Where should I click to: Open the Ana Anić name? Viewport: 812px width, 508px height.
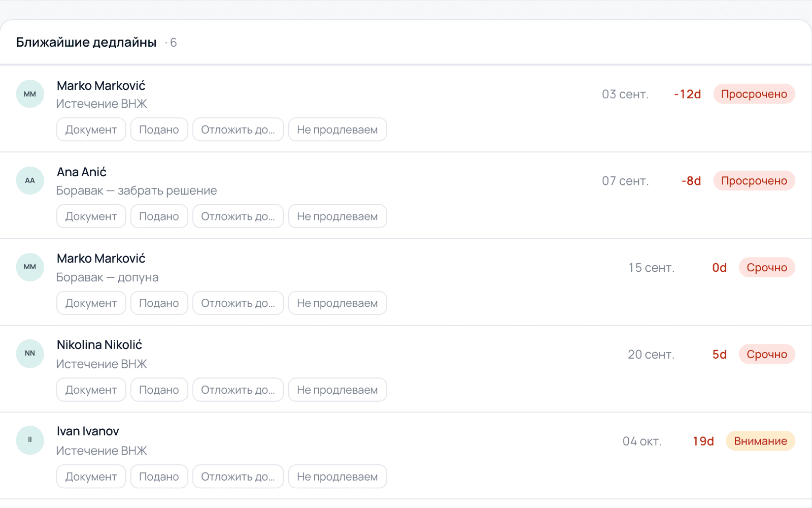pyautogui.click(x=82, y=172)
